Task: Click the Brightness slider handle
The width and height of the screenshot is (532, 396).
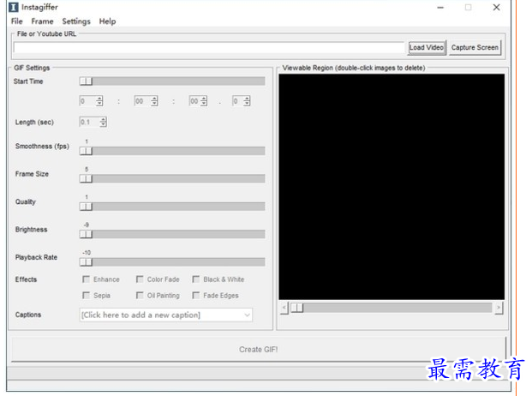Action: click(x=86, y=235)
